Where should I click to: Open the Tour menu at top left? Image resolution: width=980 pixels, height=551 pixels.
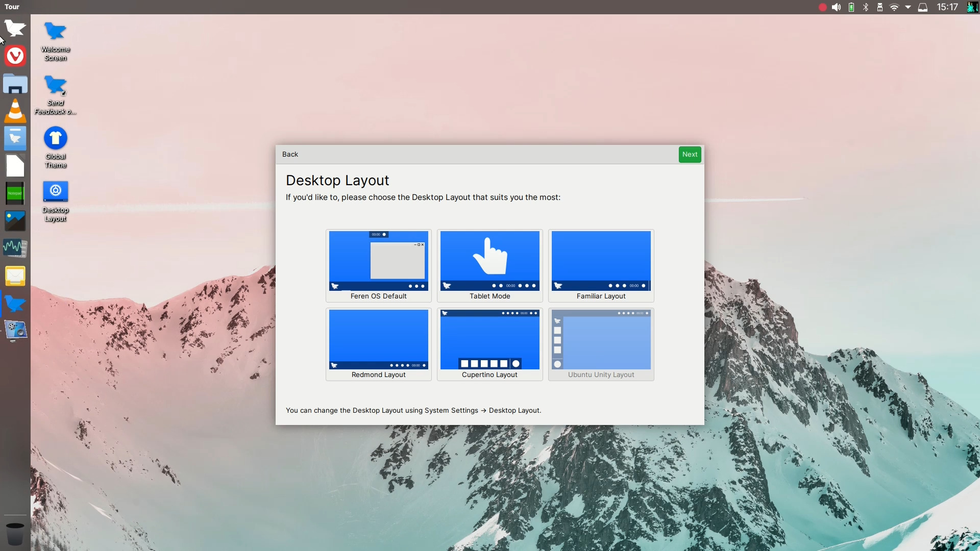[x=11, y=7]
